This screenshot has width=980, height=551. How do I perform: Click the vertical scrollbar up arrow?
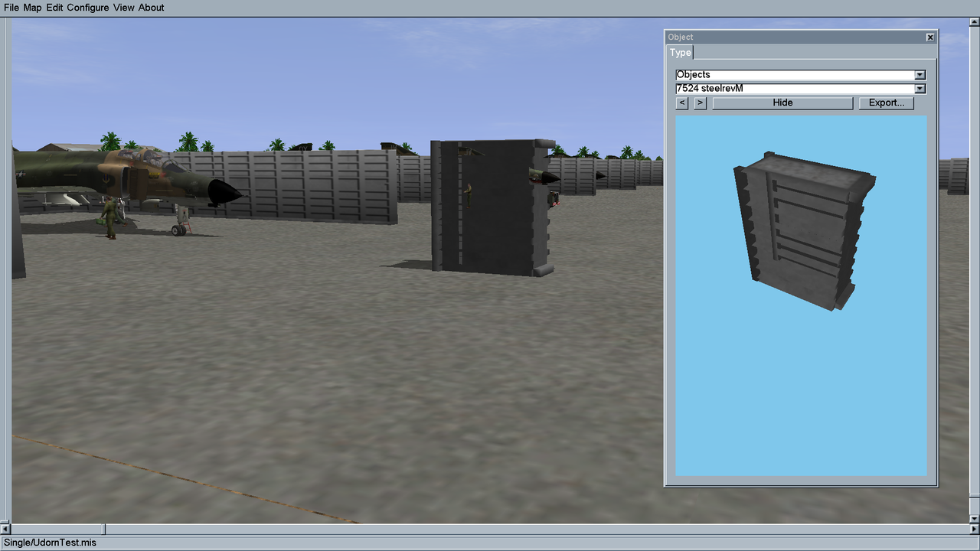[x=974, y=24]
